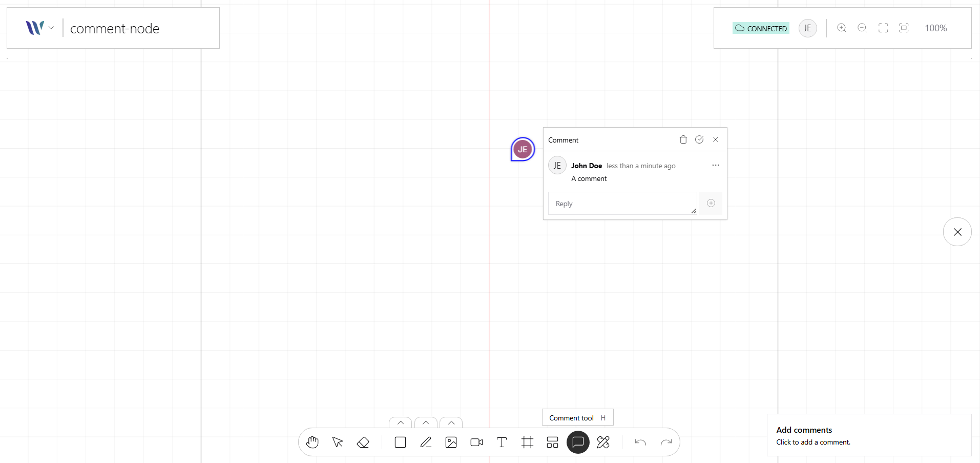
Task: Select the Hand pan tool
Action: (x=312, y=442)
